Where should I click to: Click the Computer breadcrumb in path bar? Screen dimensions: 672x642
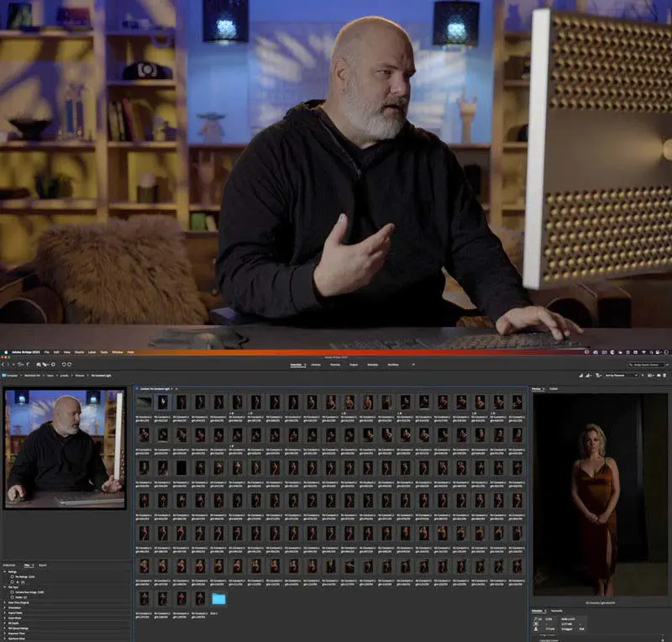pyautogui.click(x=10, y=375)
